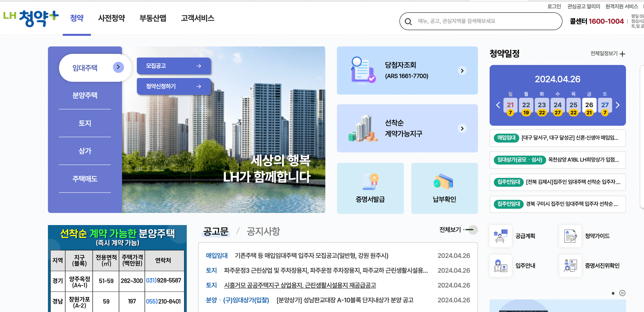Open the 사전청약 top menu
Image resolution: width=644 pixels, height=312 pixels.
tap(111, 18)
